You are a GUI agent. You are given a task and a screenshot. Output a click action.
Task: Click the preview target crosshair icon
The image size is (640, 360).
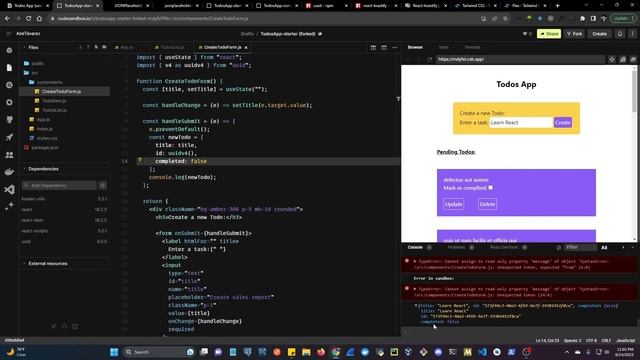(611, 59)
